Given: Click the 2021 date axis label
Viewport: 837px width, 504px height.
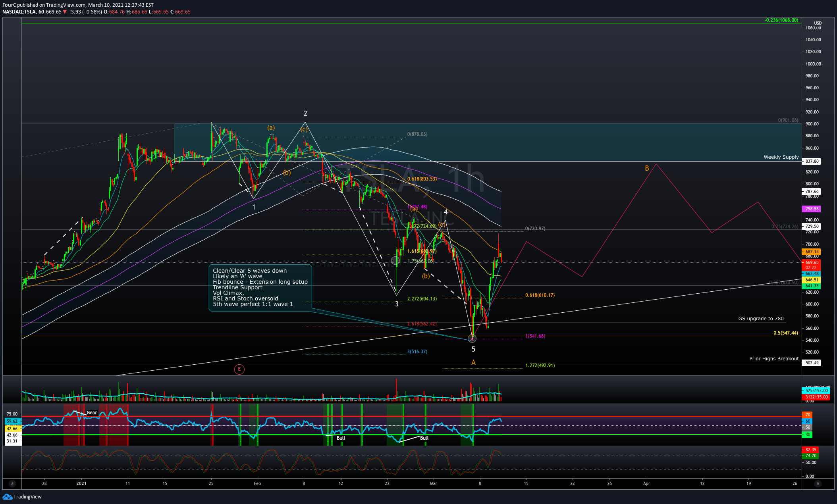Looking at the screenshot, I should 81,483.
